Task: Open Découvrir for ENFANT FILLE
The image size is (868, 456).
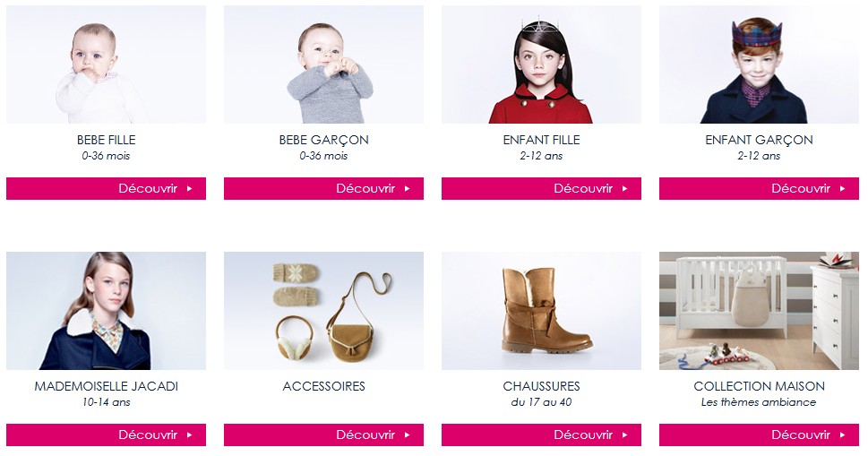Action: pos(541,188)
